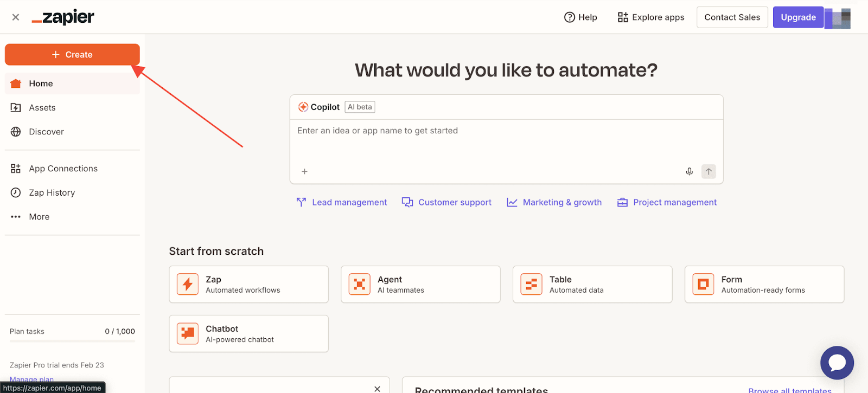
Task: Click the Chatbot card icon
Action: [188, 333]
